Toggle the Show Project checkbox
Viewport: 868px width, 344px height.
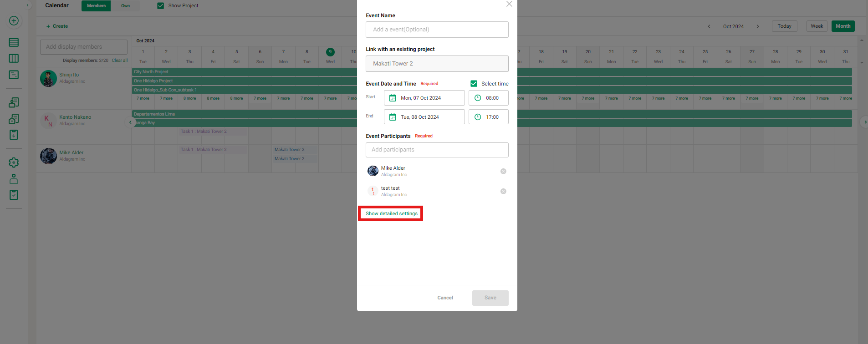tap(160, 6)
